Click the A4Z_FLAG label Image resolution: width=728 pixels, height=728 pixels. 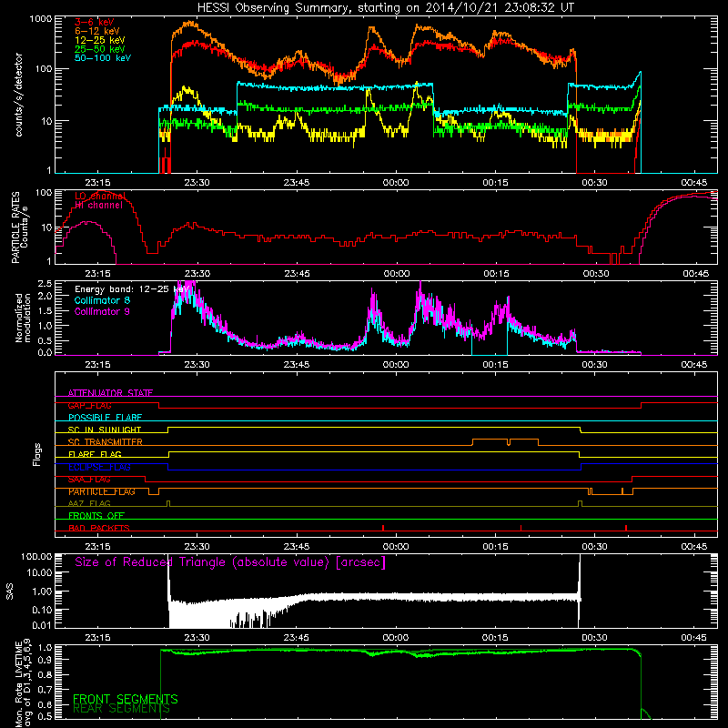(x=89, y=503)
